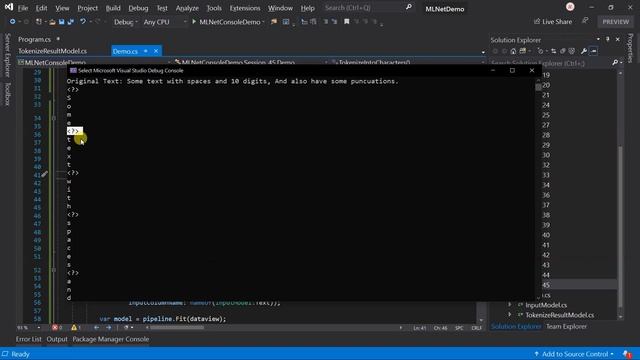Switch to the TokenizeResultModel.cs tab

pos(52,51)
